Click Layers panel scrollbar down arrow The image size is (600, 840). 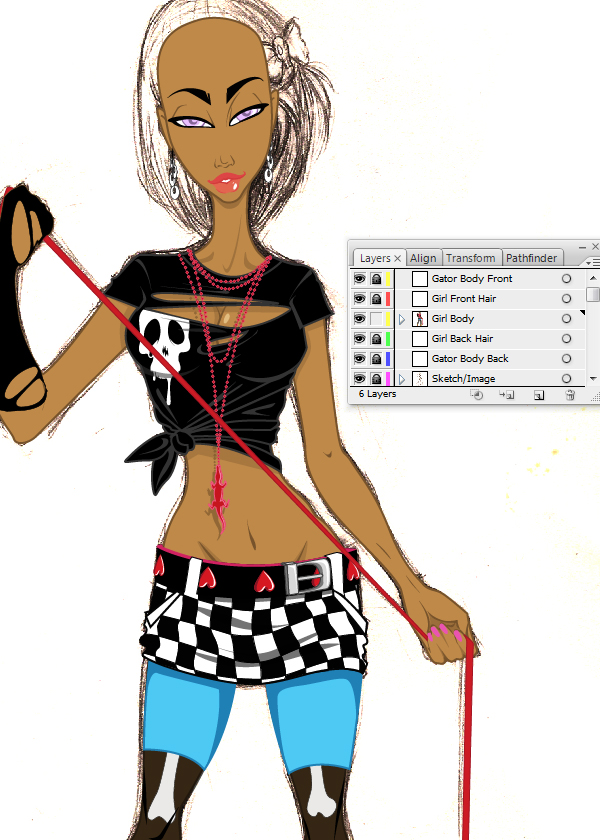(x=592, y=379)
